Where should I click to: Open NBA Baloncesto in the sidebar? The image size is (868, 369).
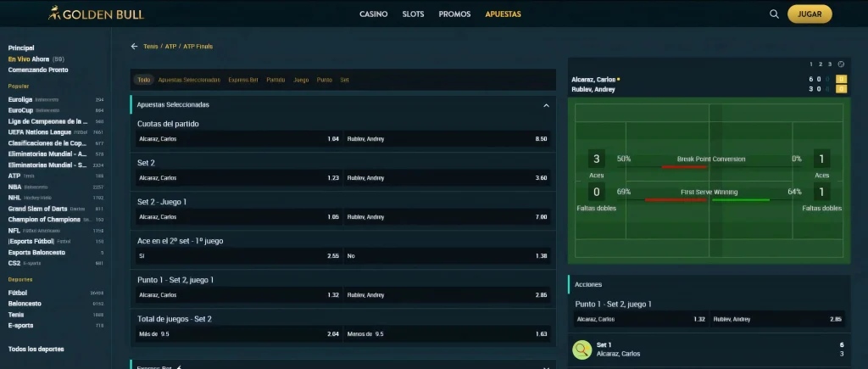55,187
